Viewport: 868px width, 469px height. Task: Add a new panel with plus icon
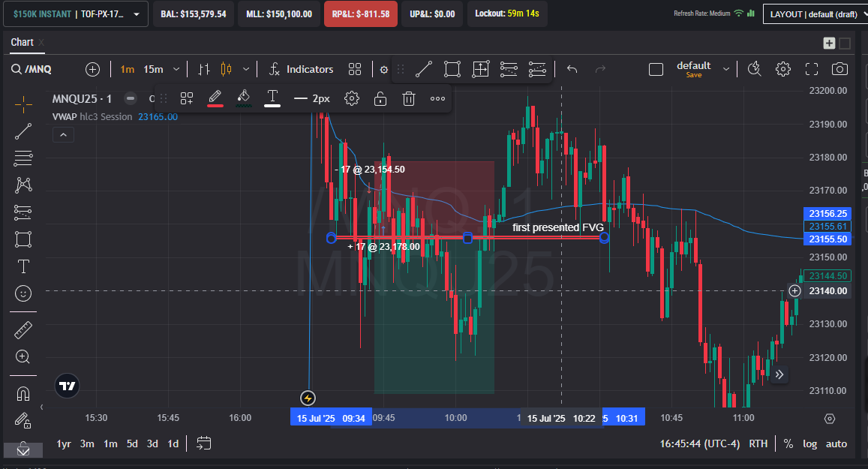[x=829, y=44]
